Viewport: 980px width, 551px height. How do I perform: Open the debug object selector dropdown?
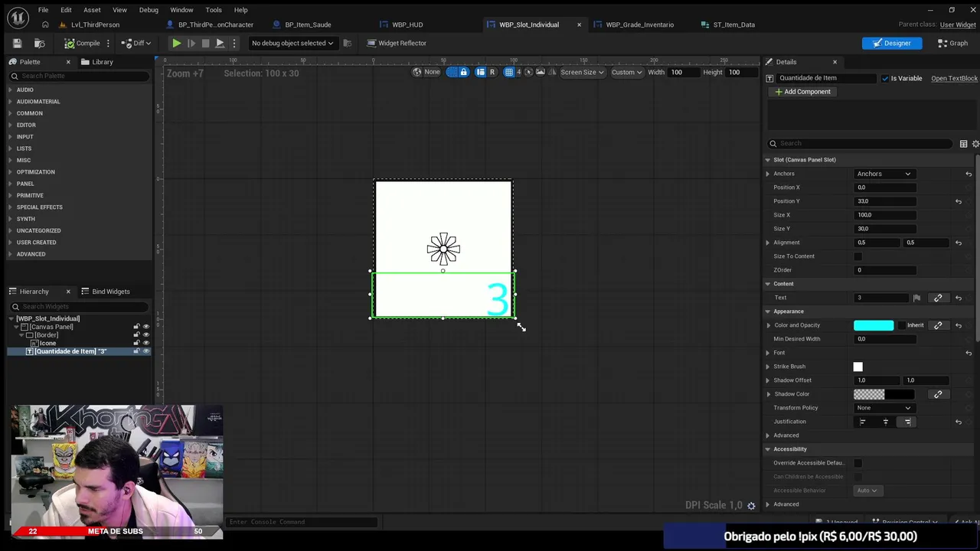pos(292,43)
